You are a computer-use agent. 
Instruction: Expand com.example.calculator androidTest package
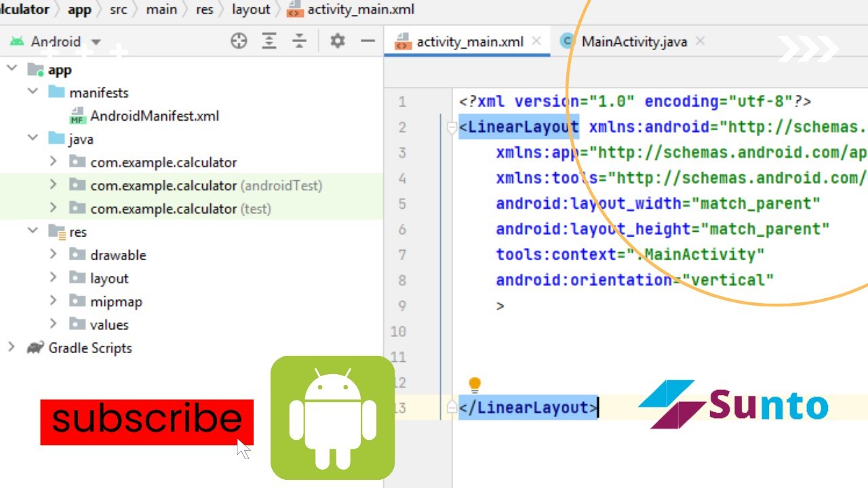point(53,184)
